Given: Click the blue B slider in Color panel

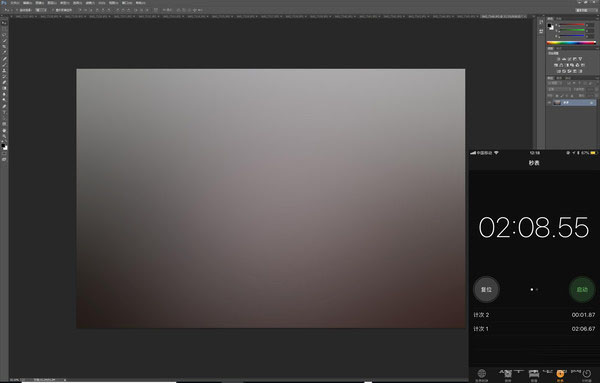Looking at the screenshot, I should [x=572, y=36].
